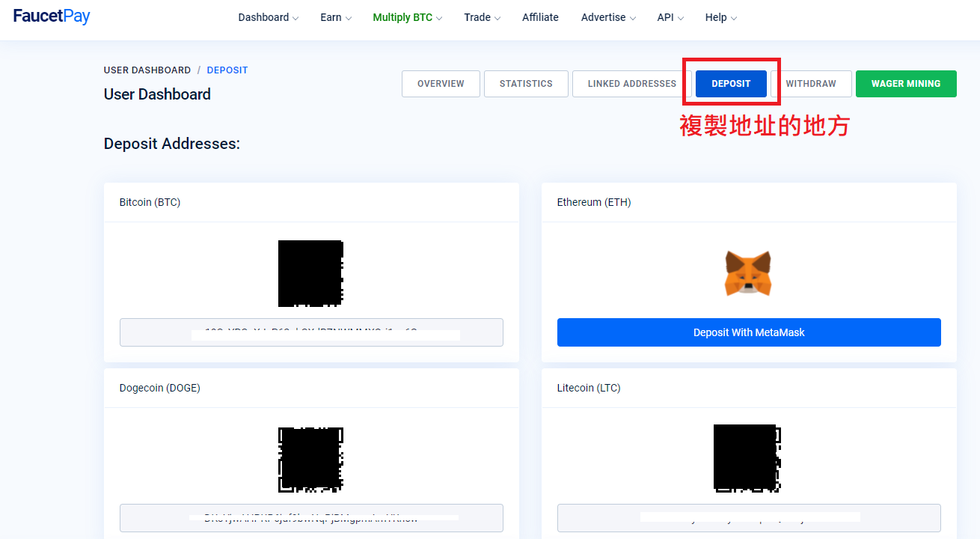980x539 pixels.
Task: Click the "Bitcoin (BTC)" card title
Action: coord(150,202)
